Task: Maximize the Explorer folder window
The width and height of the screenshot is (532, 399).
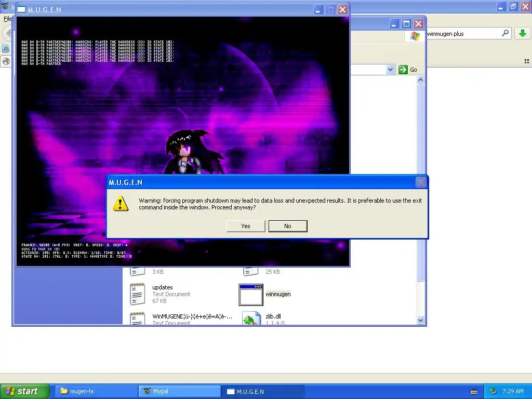Action: [x=406, y=24]
